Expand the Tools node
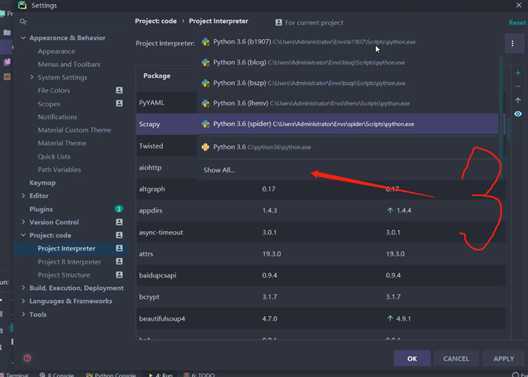The image size is (528, 377). pos(23,314)
